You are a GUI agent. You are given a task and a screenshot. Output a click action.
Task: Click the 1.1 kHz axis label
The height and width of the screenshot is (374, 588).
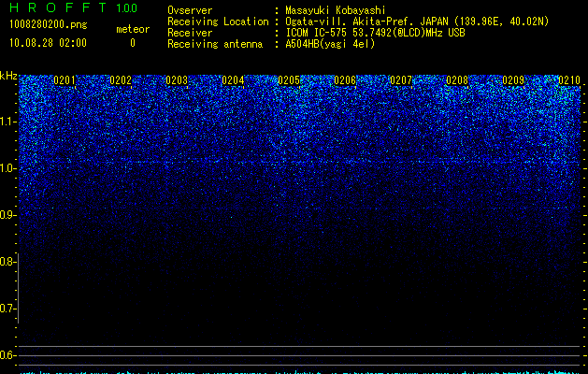pos(7,122)
